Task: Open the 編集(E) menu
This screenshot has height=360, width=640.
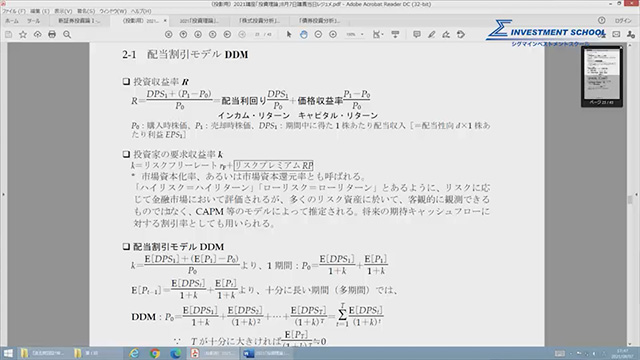Action: tap(40, 11)
